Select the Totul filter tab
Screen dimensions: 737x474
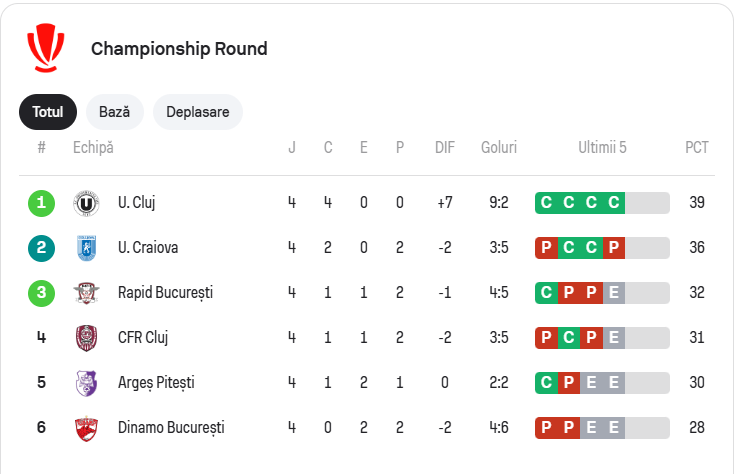pos(48,112)
